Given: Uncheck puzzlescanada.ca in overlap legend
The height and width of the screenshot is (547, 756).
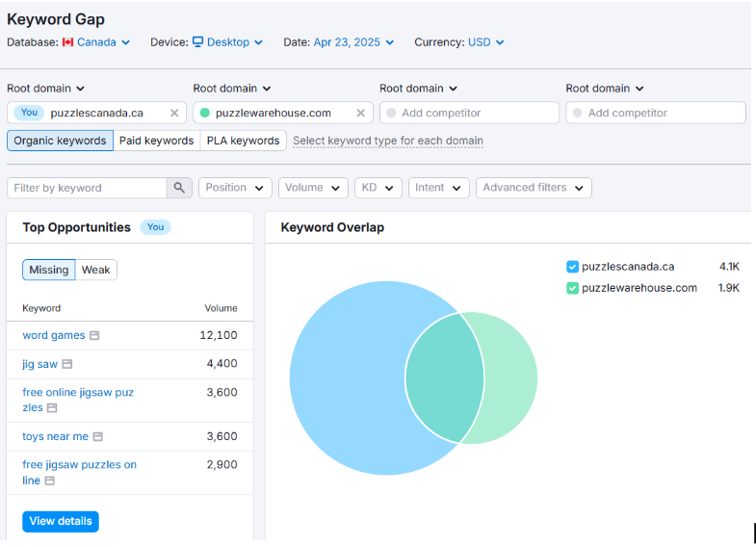Looking at the screenshot, I should (572, 267).
